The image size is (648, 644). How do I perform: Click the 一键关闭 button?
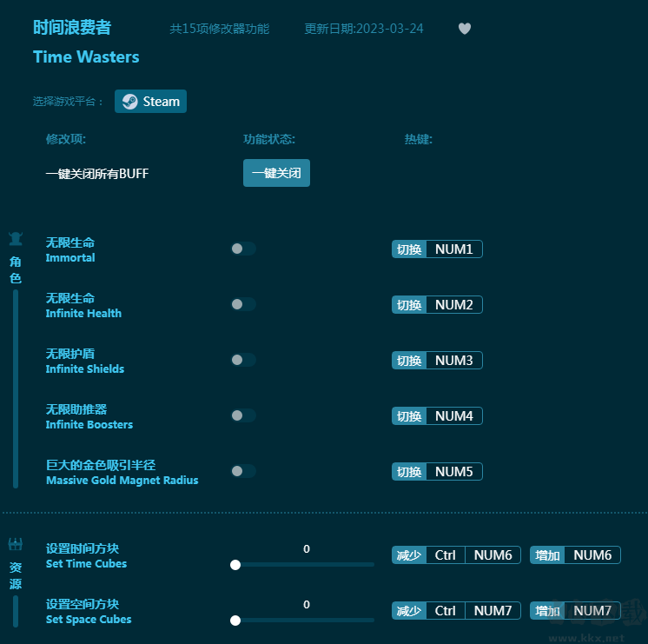click(276, 173)
